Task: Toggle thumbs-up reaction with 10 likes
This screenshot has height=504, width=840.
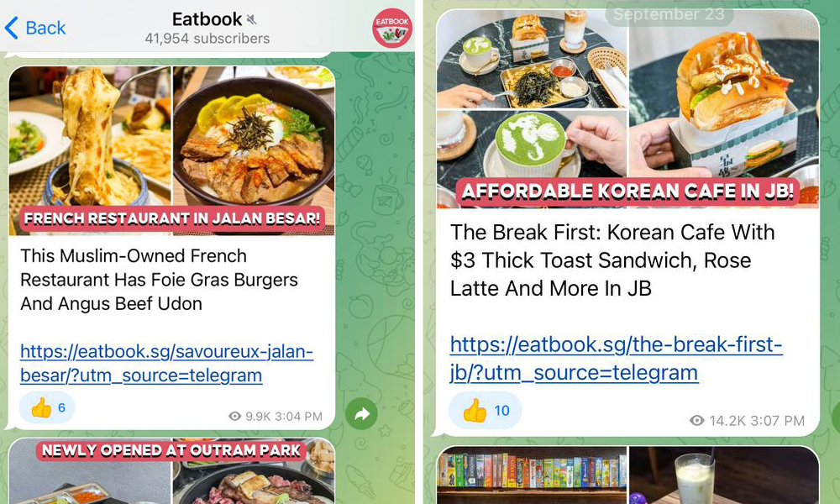Action: (x=485, y=410)
